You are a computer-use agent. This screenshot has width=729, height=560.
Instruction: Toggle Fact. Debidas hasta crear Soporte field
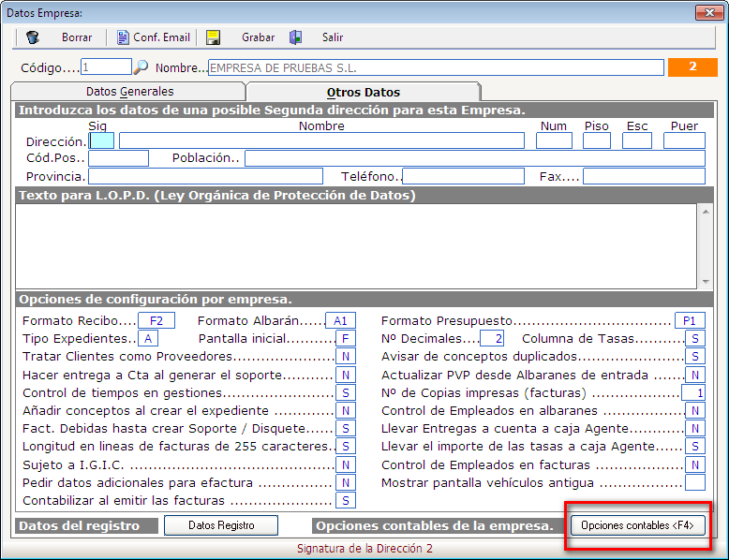[346, 428]
